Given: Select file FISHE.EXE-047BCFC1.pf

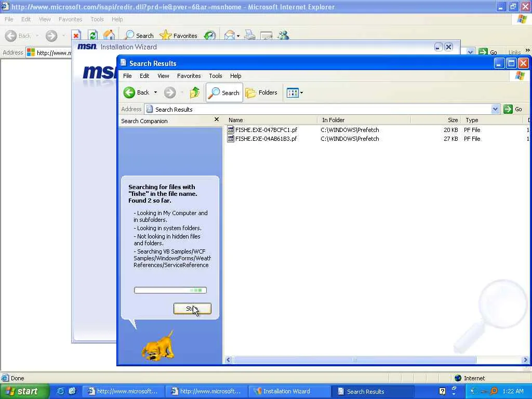Looking at the screenshot, I should pyautogui.click(x=266, y=129).
